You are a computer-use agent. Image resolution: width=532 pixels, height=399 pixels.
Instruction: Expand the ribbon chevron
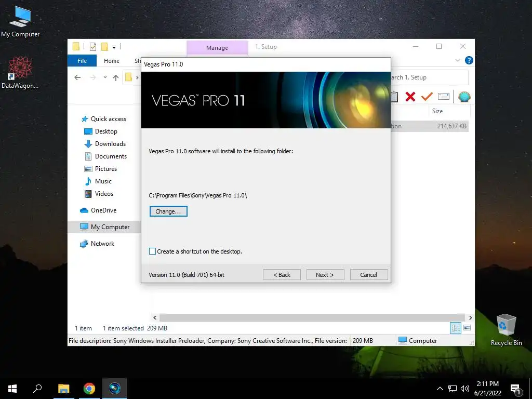pos(457,60)
